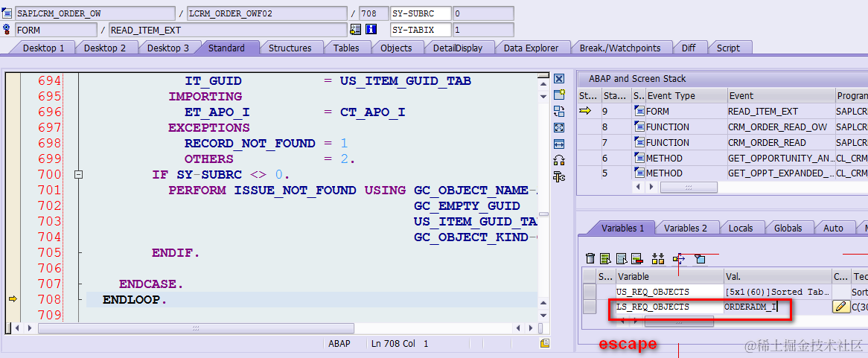Switch to Variables 2 tab
The width and height of the screenshot is (868, 358).
coord(686,228)
